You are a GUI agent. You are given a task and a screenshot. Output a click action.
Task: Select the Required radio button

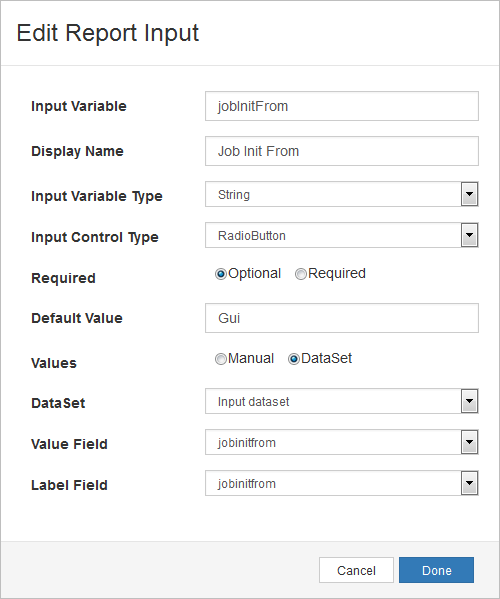[301, 274]
